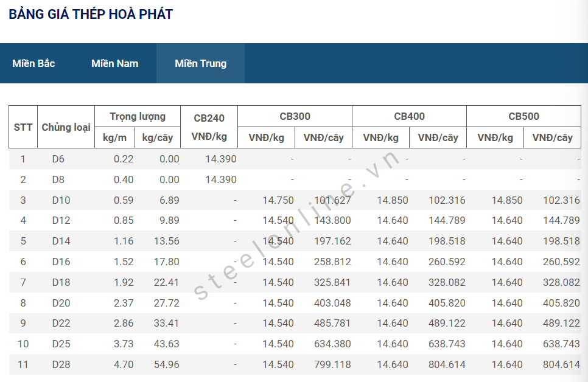The width and height of the screenshot is (588, 382).
Task: Click the CB300 column group header
Action: coord(295,116)
